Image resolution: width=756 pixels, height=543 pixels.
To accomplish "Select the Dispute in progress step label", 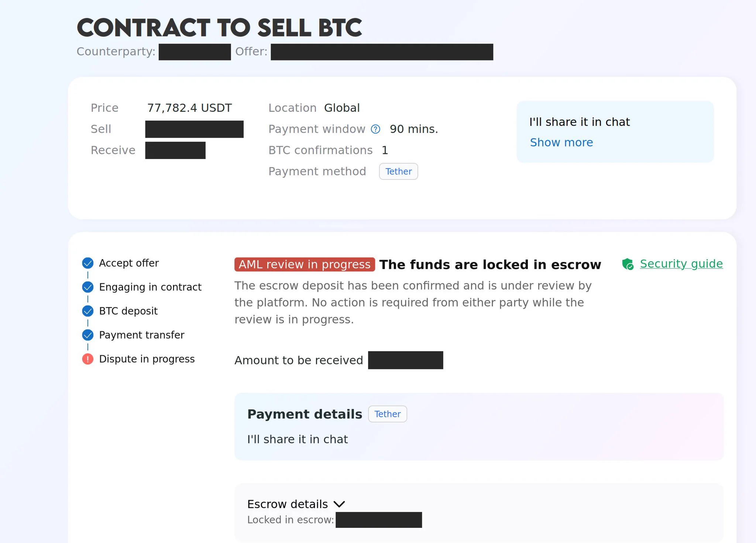I will (x=147, y=359).
